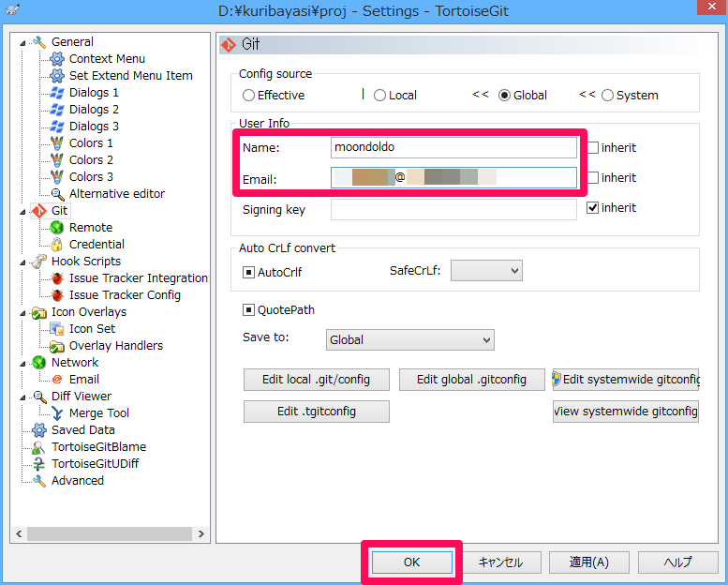Open the SafeCrLf dropdown
The height and width of the screenshot is (585, 728).
pos(485,271)
